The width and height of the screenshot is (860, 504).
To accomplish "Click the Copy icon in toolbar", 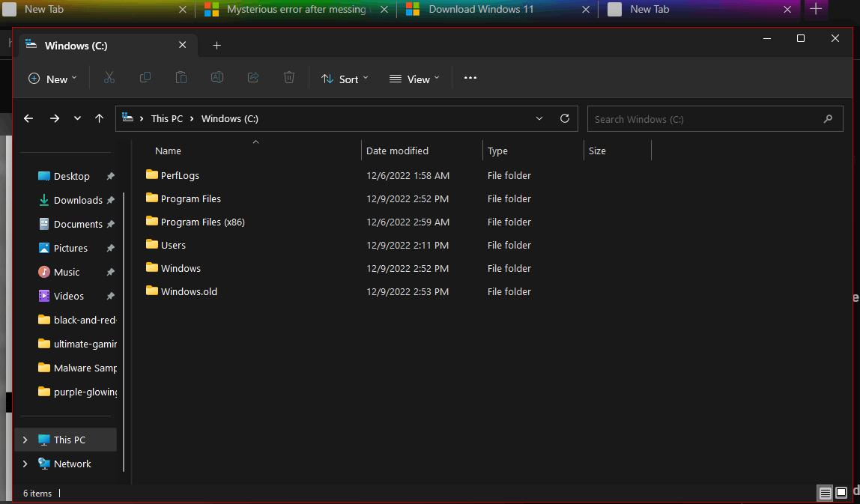I will click(x=145, y=78).
